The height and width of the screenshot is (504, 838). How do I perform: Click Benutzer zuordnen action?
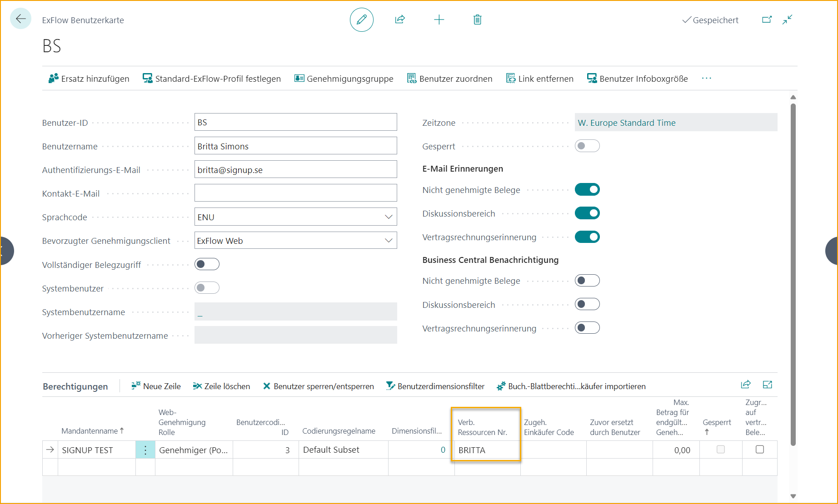tap(450, 79)
